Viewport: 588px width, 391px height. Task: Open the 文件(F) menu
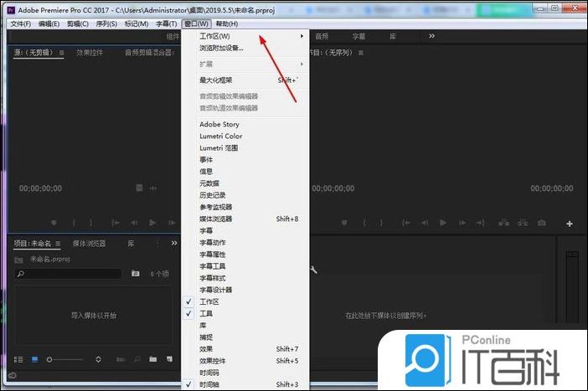(20, 24)
